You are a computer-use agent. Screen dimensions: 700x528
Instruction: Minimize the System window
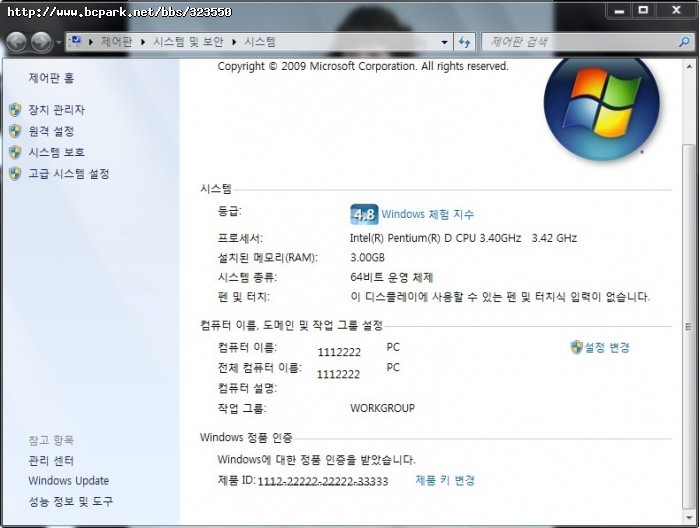[619, 10]
